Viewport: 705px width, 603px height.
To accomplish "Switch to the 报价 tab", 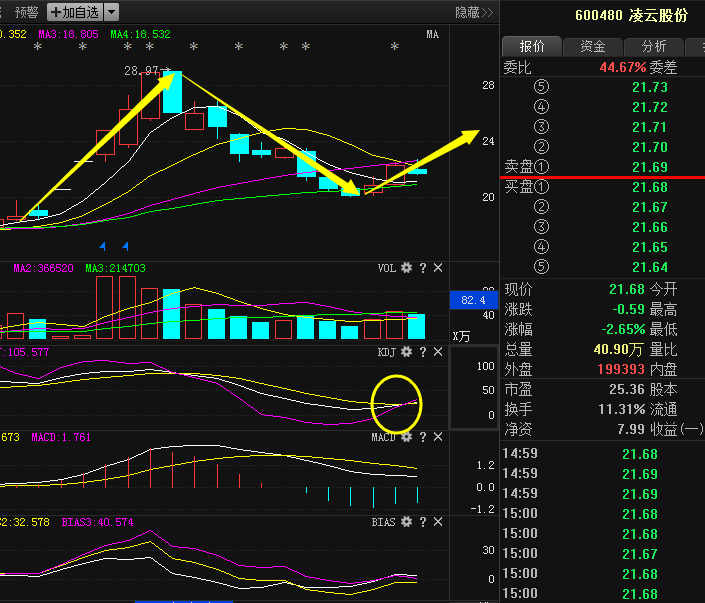I will (531, 46).
